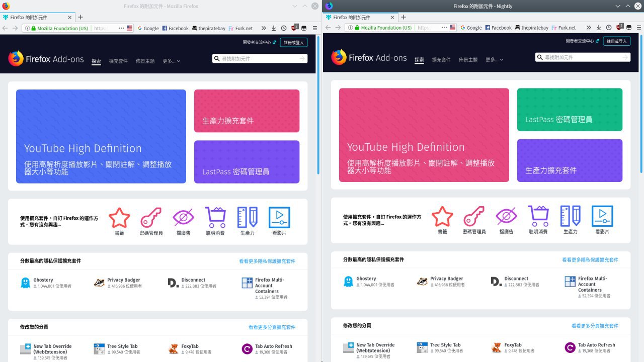Open a new tab in the Nightly window
Image resolution: width=644 pixels, height=362 pixels.
403,17
